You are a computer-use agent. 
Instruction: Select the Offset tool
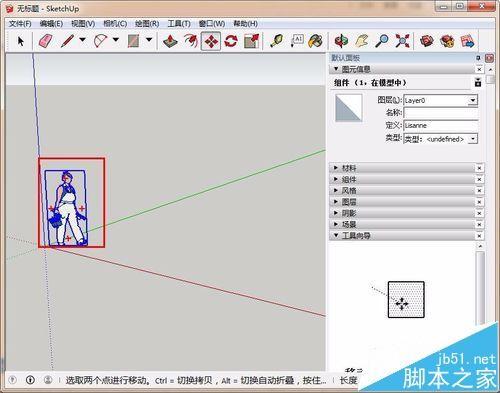click(191, 41)
